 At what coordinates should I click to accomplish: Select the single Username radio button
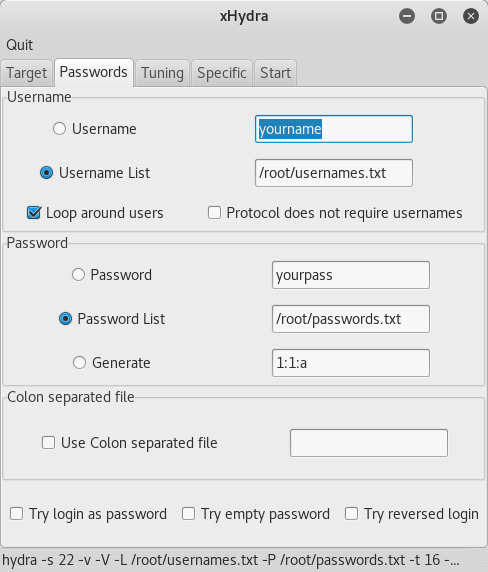click(59, 129)
